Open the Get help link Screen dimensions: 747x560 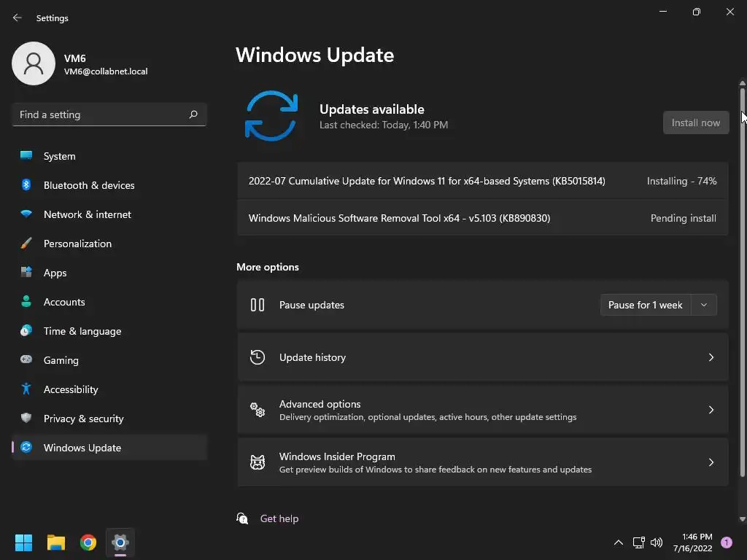click(279, 518)
